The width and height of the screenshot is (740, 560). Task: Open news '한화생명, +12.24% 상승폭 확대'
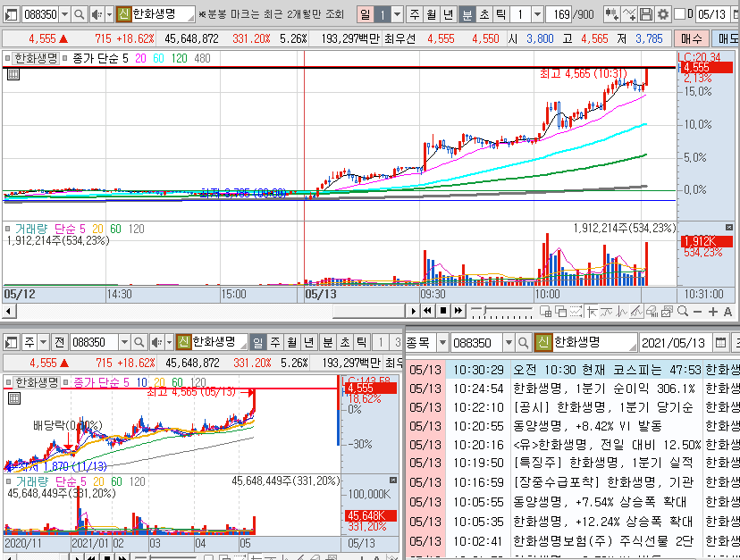pos(602,522)
